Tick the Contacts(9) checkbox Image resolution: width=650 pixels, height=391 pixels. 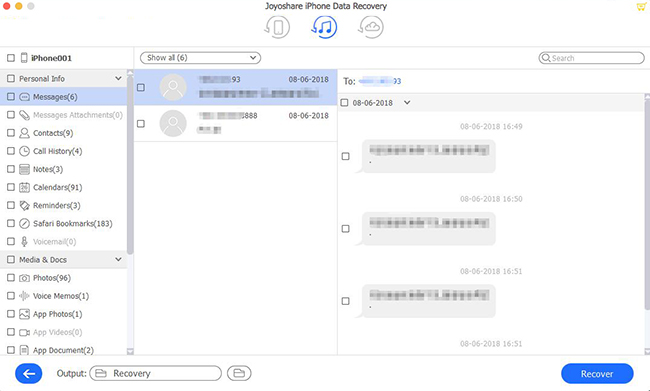11,133
